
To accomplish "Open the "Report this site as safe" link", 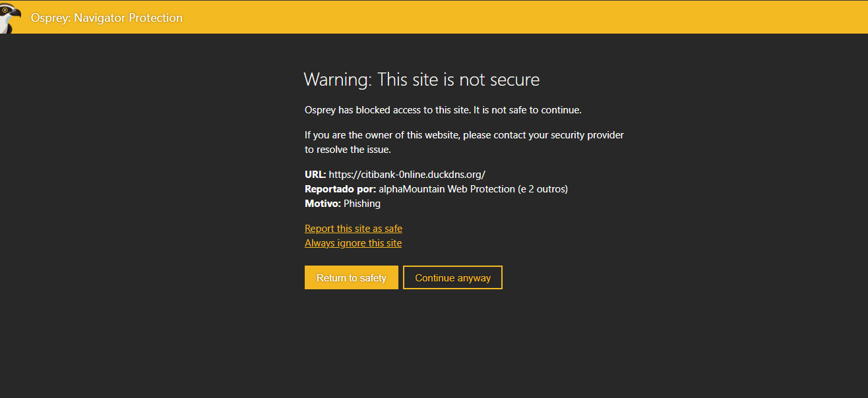I will [x=354, y=229].
